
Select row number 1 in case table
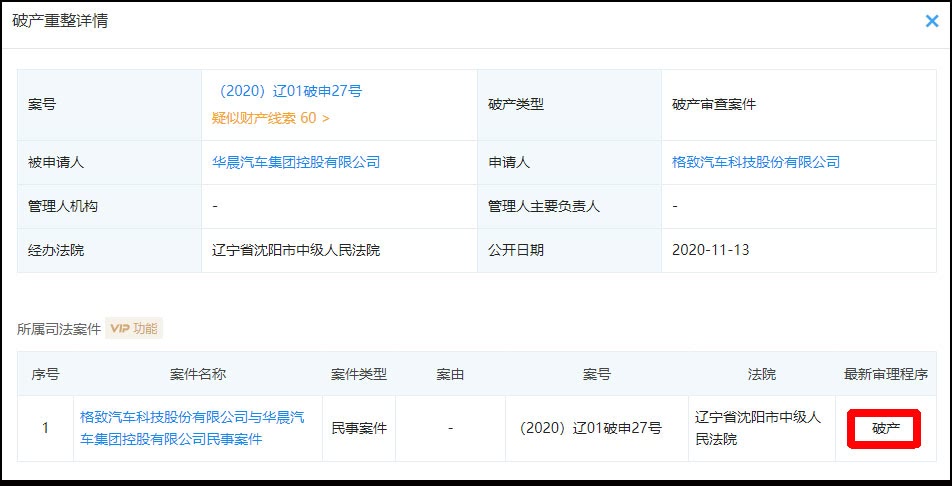[46, 429]
